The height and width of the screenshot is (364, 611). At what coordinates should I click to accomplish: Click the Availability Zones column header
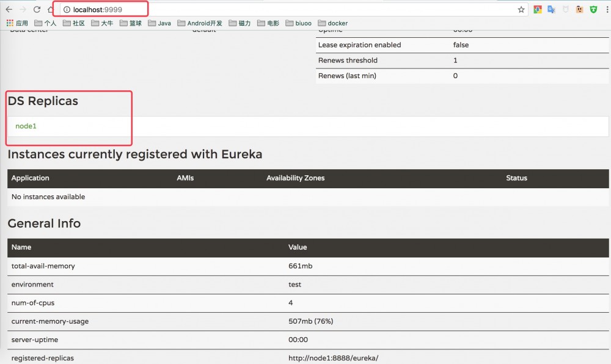295,178
